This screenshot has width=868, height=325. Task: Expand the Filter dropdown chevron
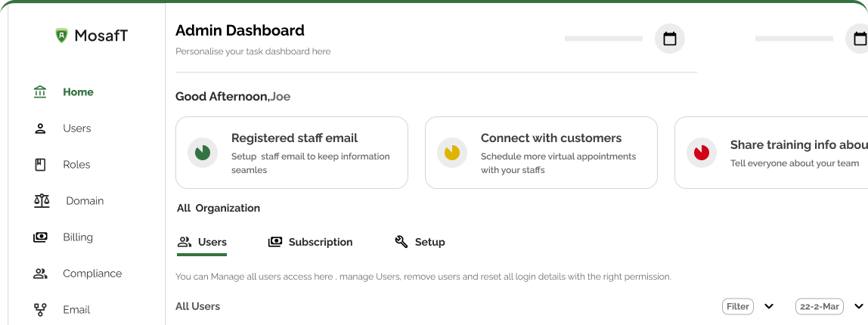click(769, 306)
